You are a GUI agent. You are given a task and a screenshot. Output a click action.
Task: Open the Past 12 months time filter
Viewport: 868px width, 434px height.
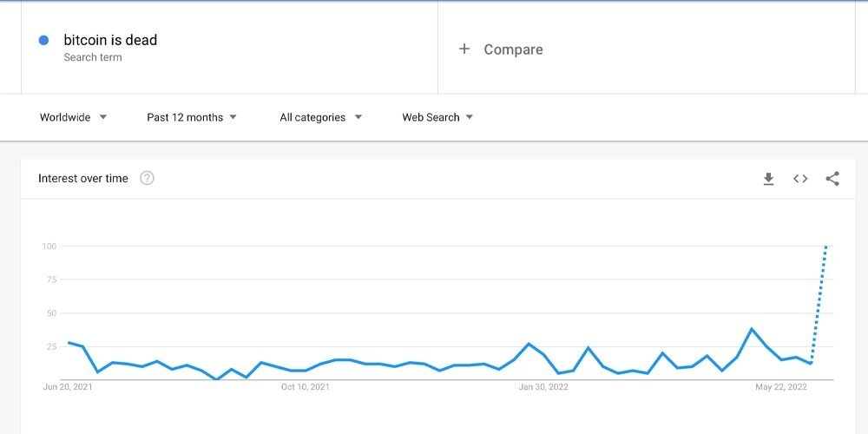click(192, 117)
